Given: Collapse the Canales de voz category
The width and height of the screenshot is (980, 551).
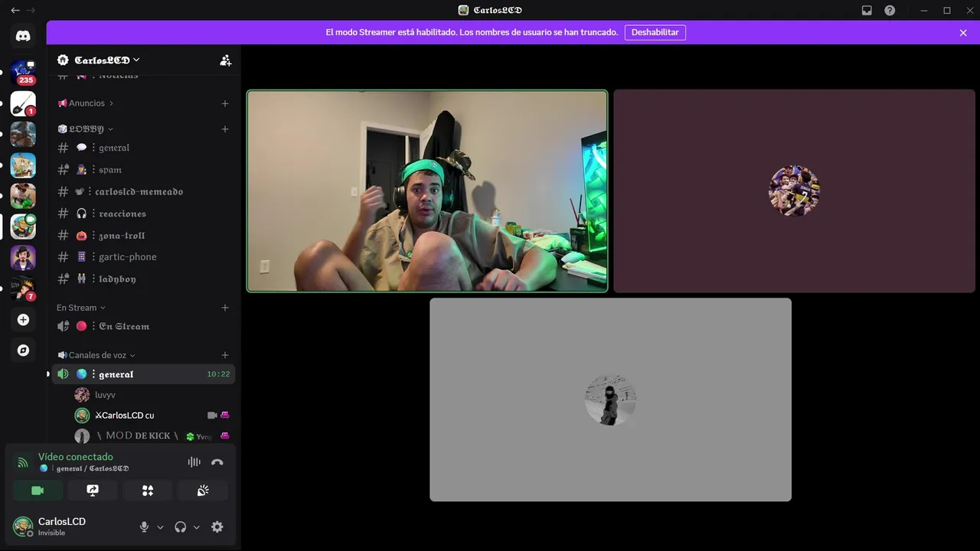Looking at the screenshot, I should pyautogui.click(x=96, y=355).
